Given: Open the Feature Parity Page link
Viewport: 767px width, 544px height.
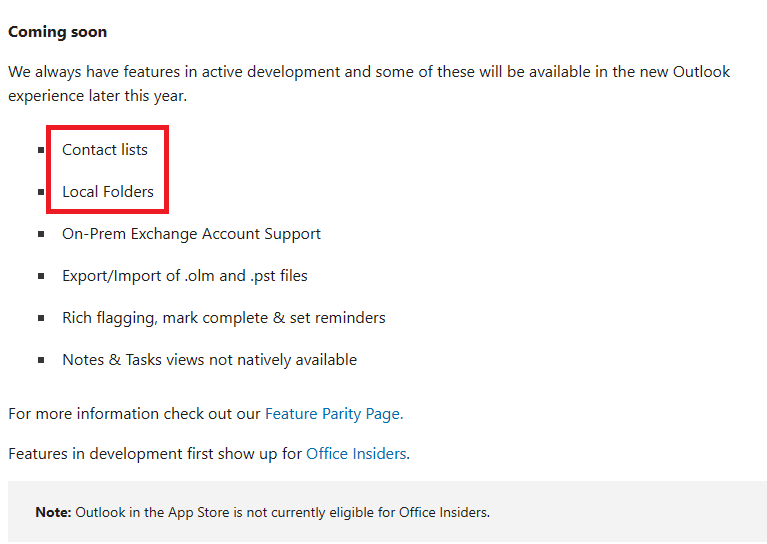Looking at the screenshot, I should (x=334, y=414).
